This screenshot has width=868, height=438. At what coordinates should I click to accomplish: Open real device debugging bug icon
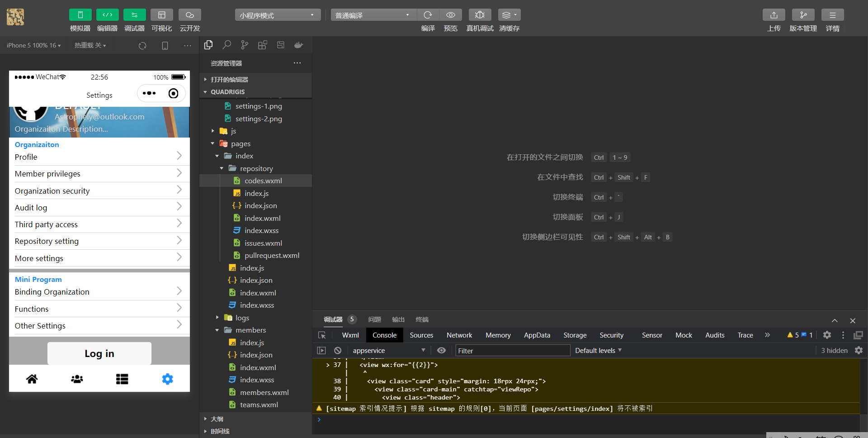[480, 15]
